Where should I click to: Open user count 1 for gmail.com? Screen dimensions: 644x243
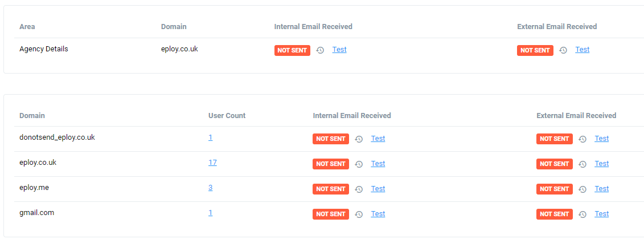(210, 213)
